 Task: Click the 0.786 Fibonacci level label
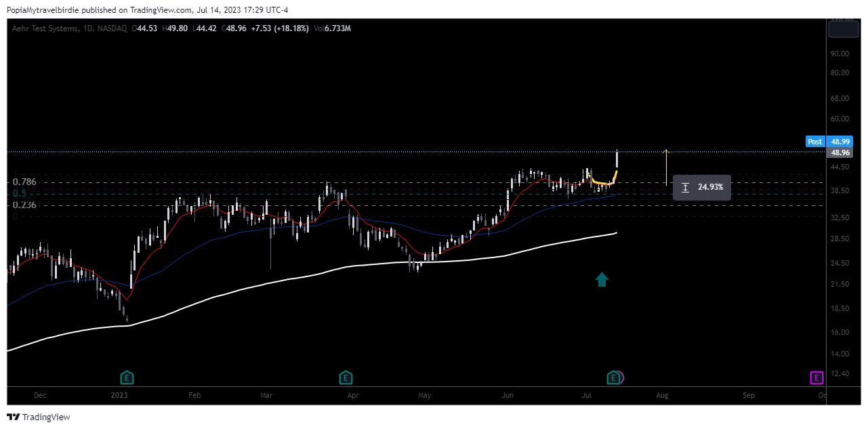(x=24, y=182)
